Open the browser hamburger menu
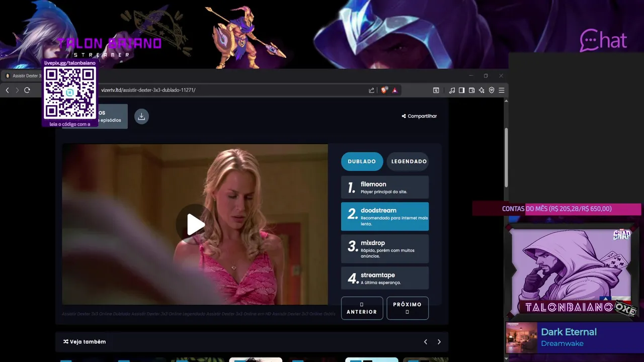 click(x=502, y=90)
